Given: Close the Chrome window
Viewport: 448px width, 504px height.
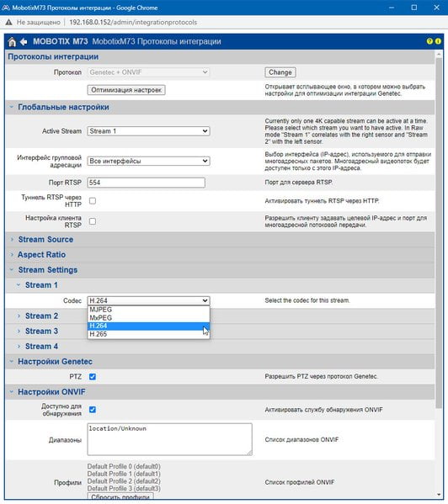Looking at the screenshot, I should pos(436,8).
